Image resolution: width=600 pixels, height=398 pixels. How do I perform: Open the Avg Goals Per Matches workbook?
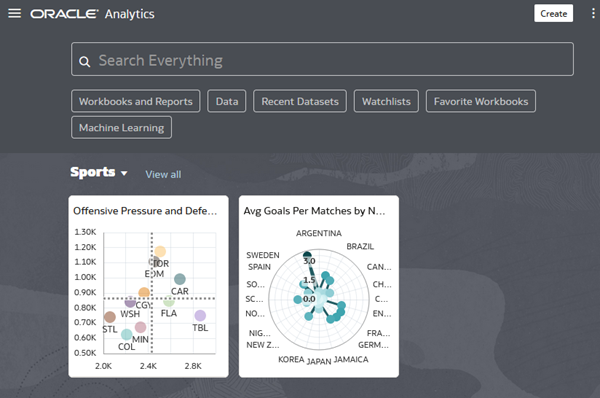(319, 287)
